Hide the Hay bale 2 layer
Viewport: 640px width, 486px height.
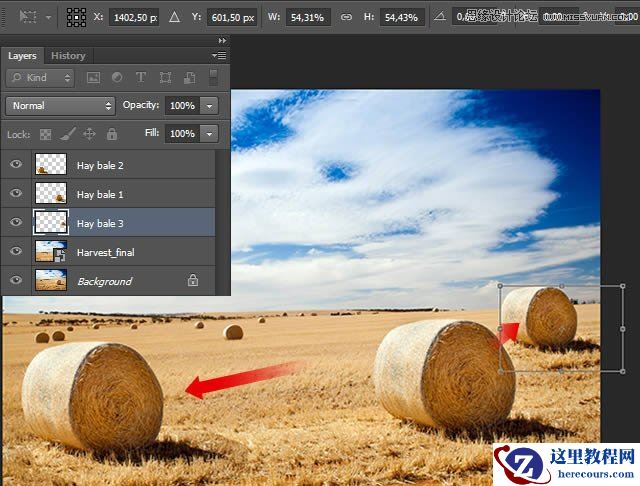(16, 164)
